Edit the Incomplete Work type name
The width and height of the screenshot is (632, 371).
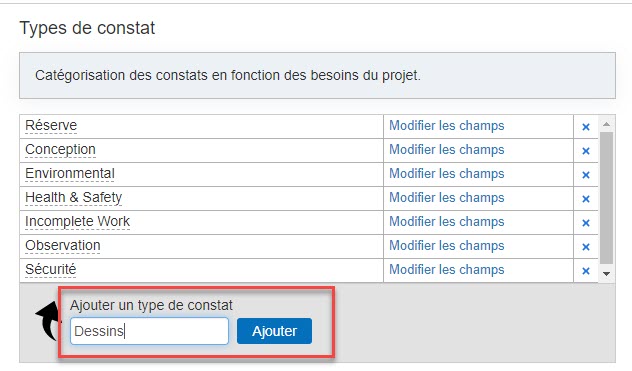click(x=77, y=221)
